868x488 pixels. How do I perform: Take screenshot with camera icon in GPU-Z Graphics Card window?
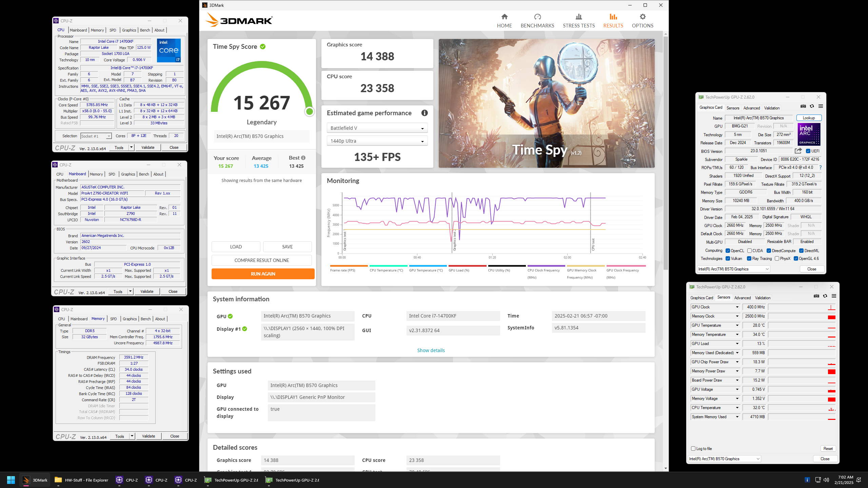tap(803, 106)
